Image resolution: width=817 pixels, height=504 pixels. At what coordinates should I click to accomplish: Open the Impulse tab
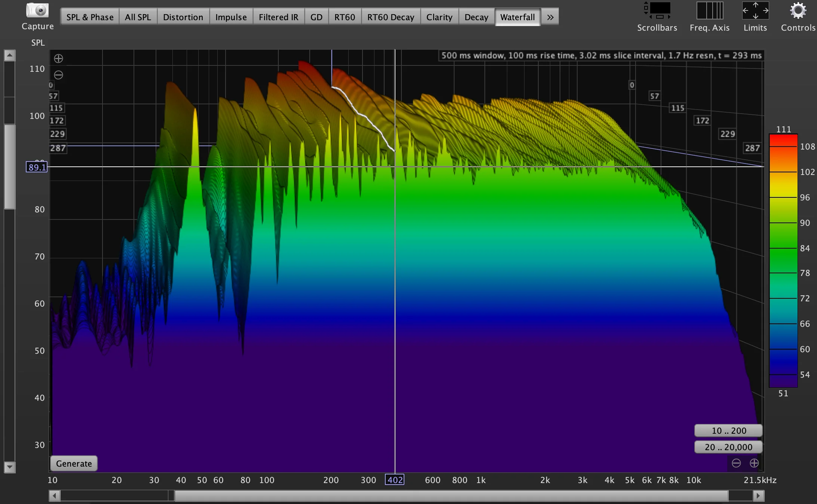coord(231,17)
